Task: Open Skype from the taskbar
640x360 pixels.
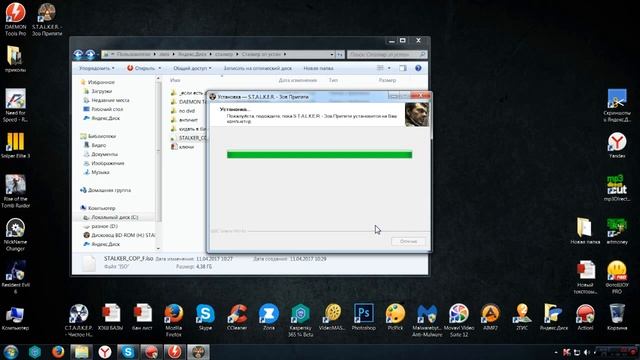Action: (128, 352)
